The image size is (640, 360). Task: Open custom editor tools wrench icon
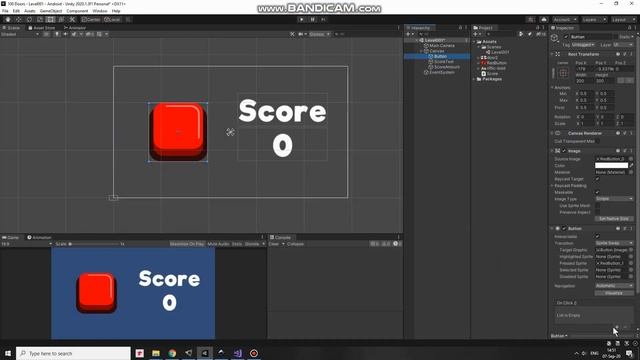72,20
